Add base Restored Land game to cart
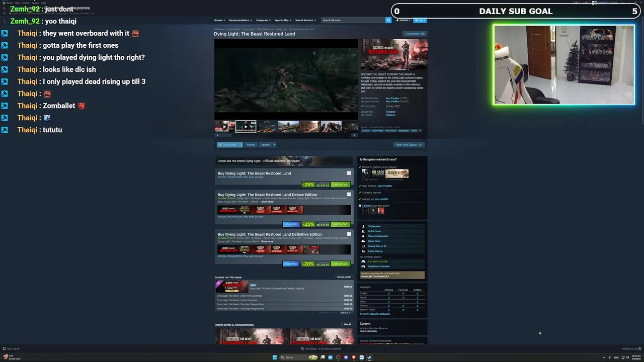The height and width of the screenshot is (362, 644). click(340, 185)
